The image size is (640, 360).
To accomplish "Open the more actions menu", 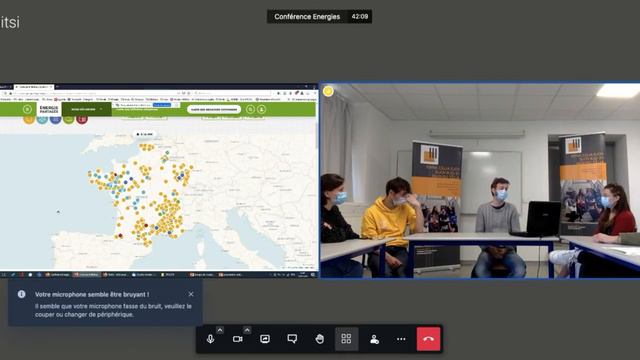I will 401,339.
